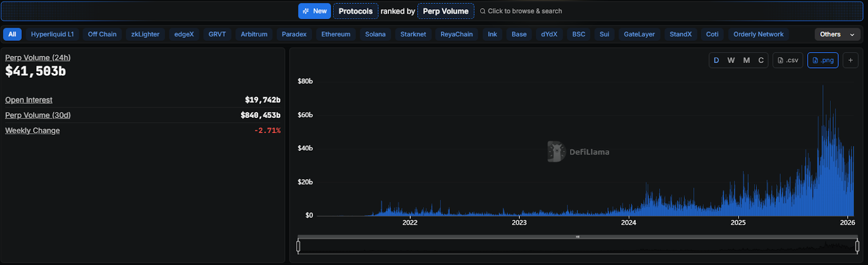
Task: Filter by BSC chain
Action: click(x=579, y=34)
